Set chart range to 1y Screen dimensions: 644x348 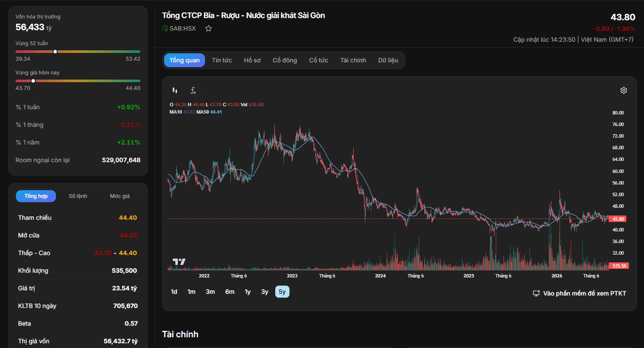[x=248, y=292]
